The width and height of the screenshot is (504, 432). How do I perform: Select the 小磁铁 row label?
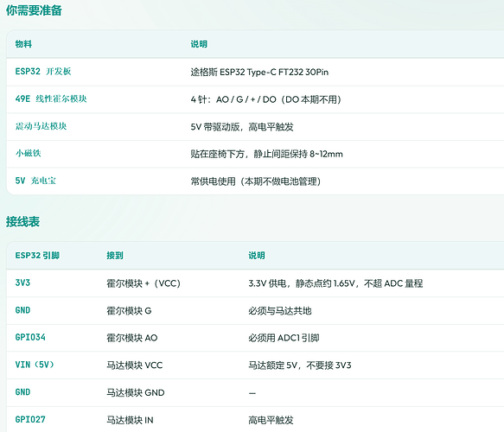(28, 153)
